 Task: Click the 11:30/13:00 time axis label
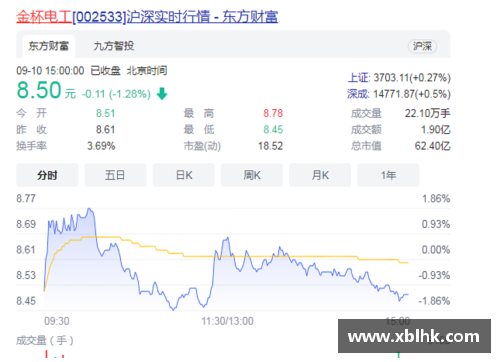coord(227,321)
